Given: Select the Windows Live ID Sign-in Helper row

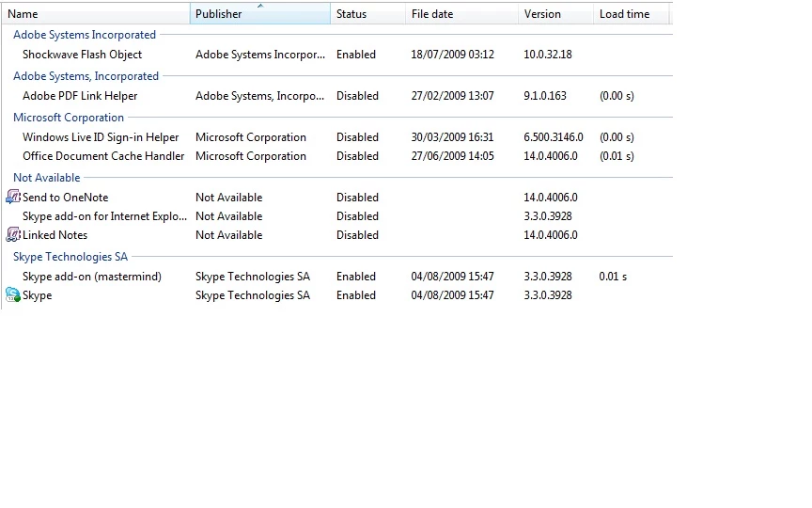Looking at the screenshot, I should pos(336,137).
